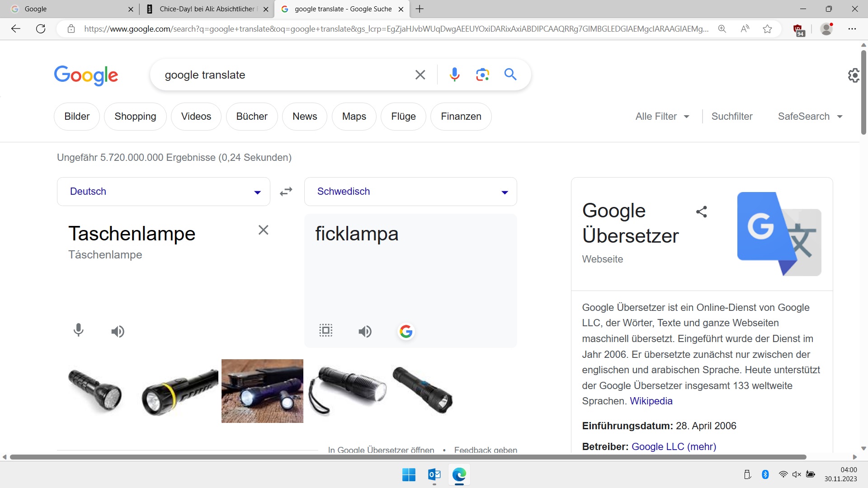Search translation with Google G icon
Image resolution: width=868 pixels, height=488 pixels.
(406, 332)
